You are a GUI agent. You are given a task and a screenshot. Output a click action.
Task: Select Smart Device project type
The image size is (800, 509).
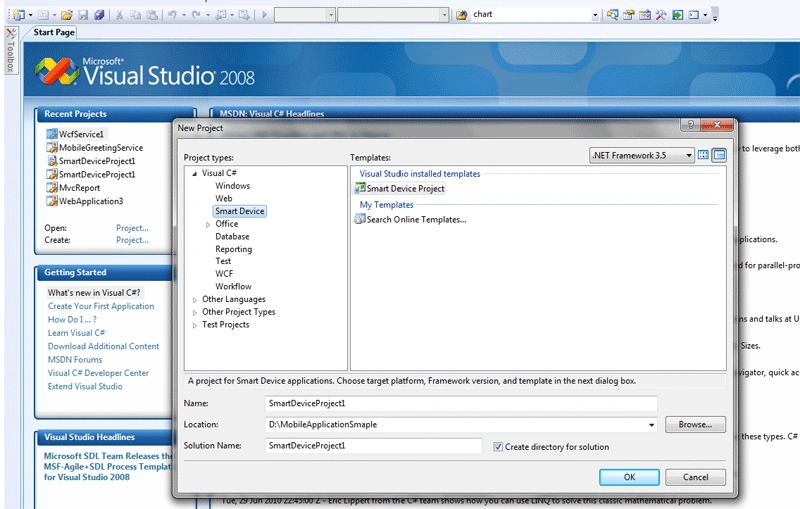coord(240,211)
